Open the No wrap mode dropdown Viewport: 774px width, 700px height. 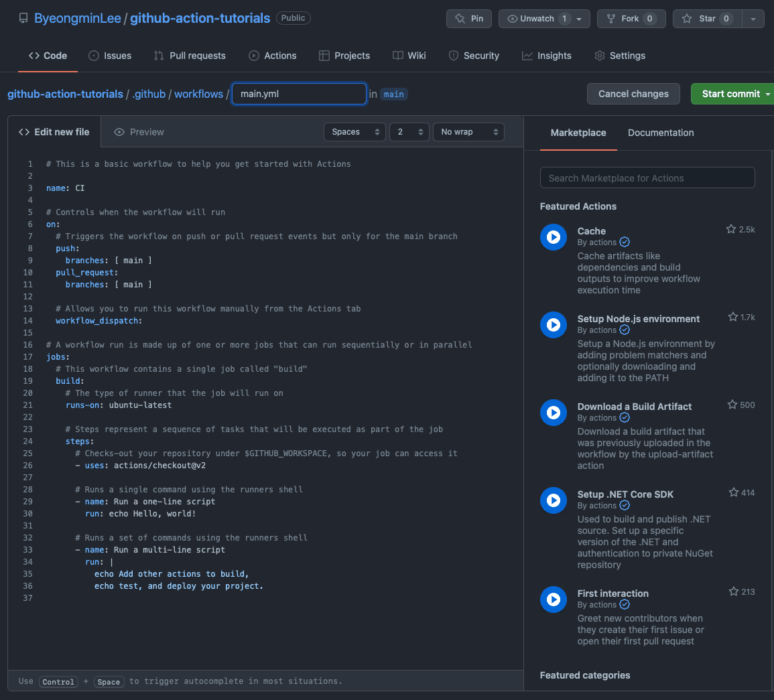(468, 132)
